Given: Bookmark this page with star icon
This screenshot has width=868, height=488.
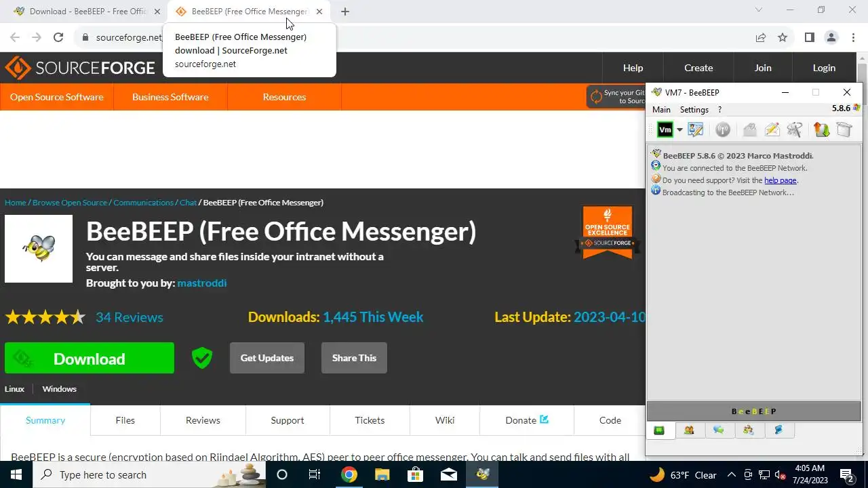Looking at the screenshot, I should click(783, 38).
